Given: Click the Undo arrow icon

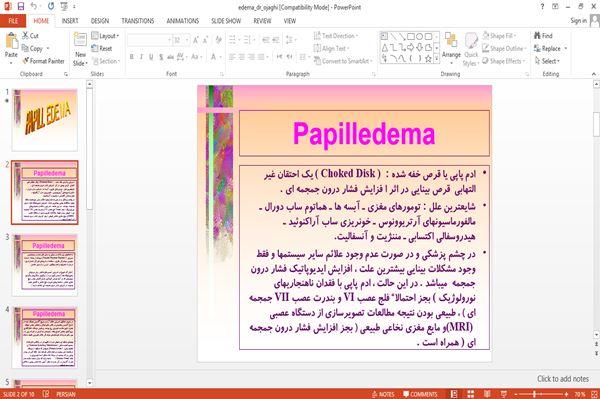Looking at the screenshot, I should click(34, 6).
